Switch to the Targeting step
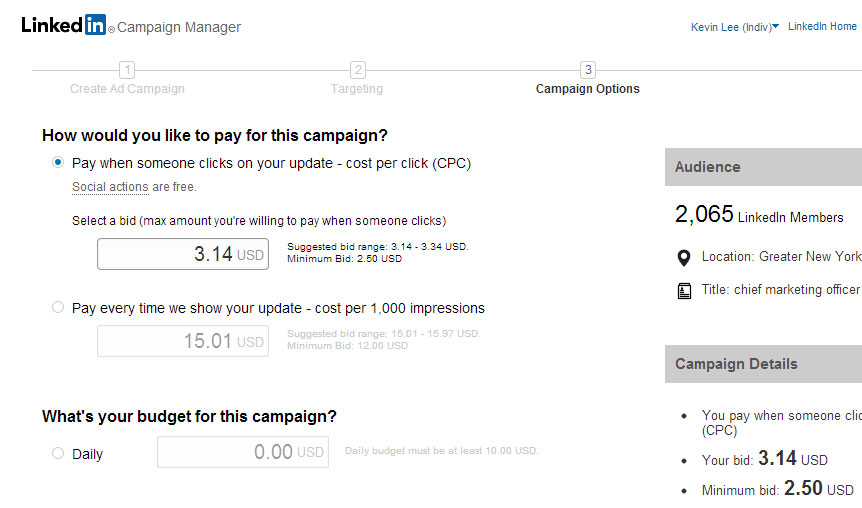 357,89
